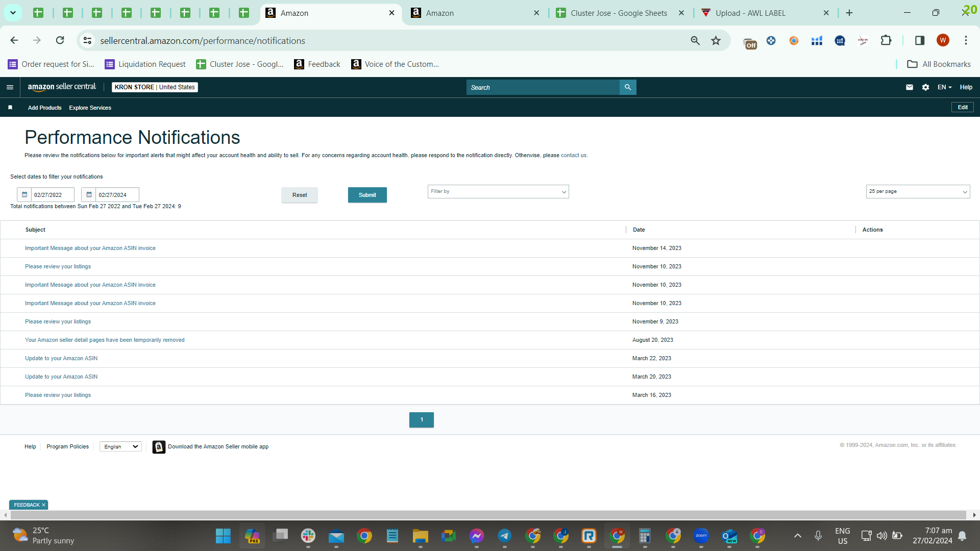
Task: Bookmark this page with the star icon
Action: click(716, 40)
